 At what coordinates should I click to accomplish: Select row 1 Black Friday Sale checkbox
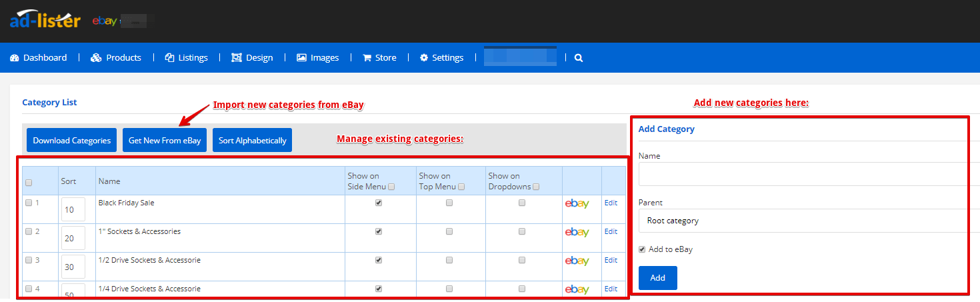[29, 203]
